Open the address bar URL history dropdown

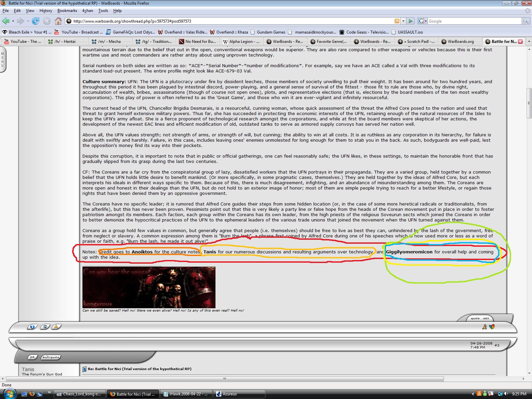(403, 21)
